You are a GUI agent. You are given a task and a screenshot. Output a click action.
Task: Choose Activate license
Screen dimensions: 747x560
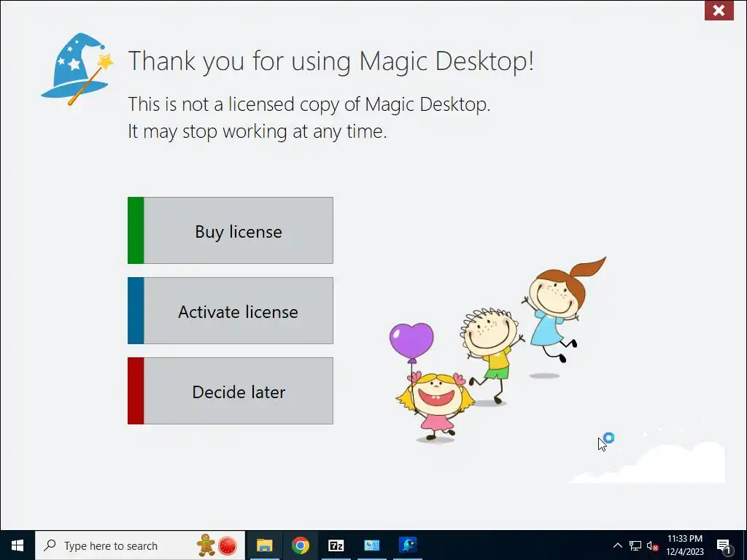click(230, 311)
